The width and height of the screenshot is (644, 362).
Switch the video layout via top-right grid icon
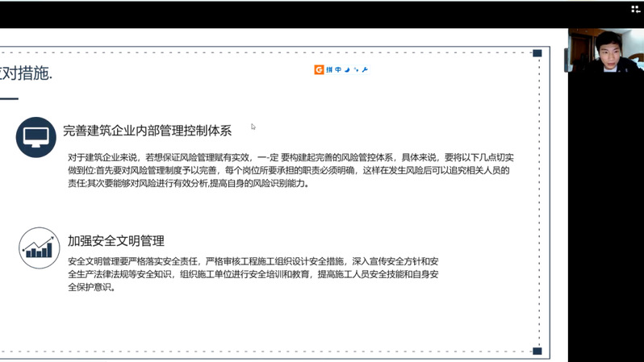pos(635,9)
